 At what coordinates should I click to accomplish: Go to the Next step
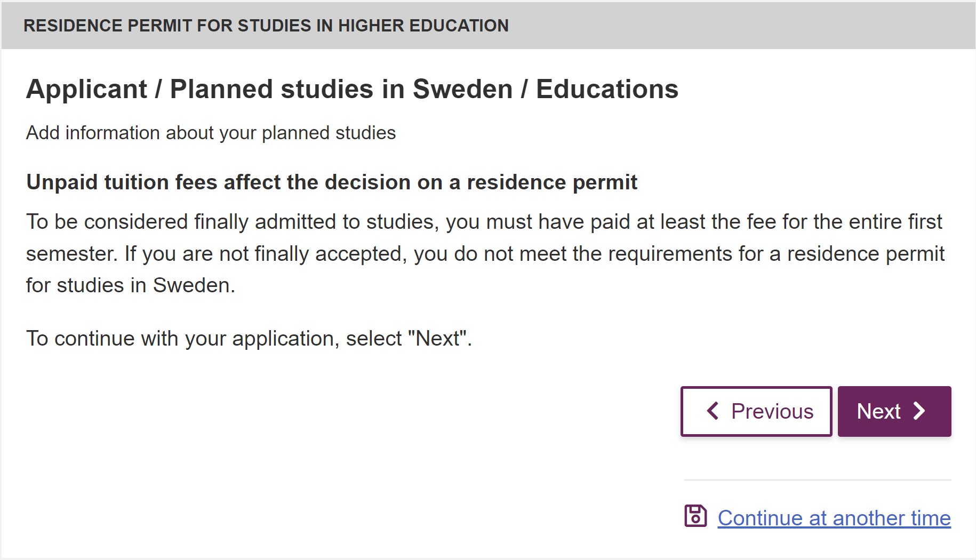tap(894, 411)
